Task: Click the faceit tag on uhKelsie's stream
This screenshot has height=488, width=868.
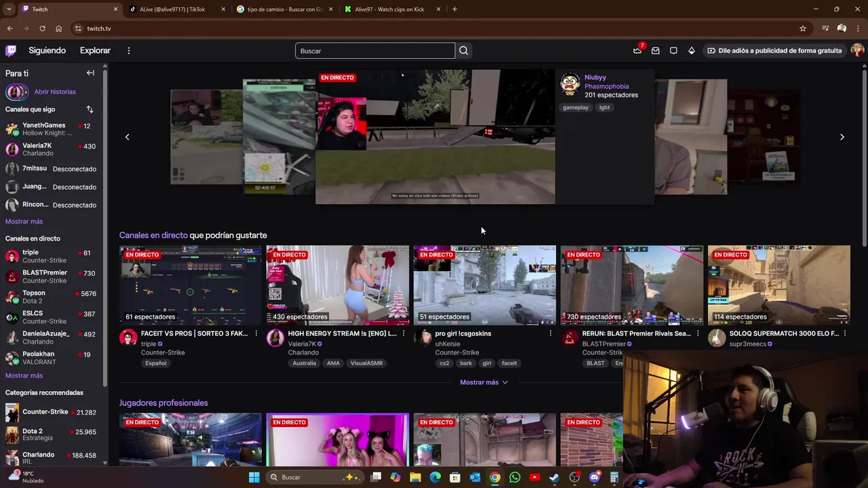Action: pos(509,363)
